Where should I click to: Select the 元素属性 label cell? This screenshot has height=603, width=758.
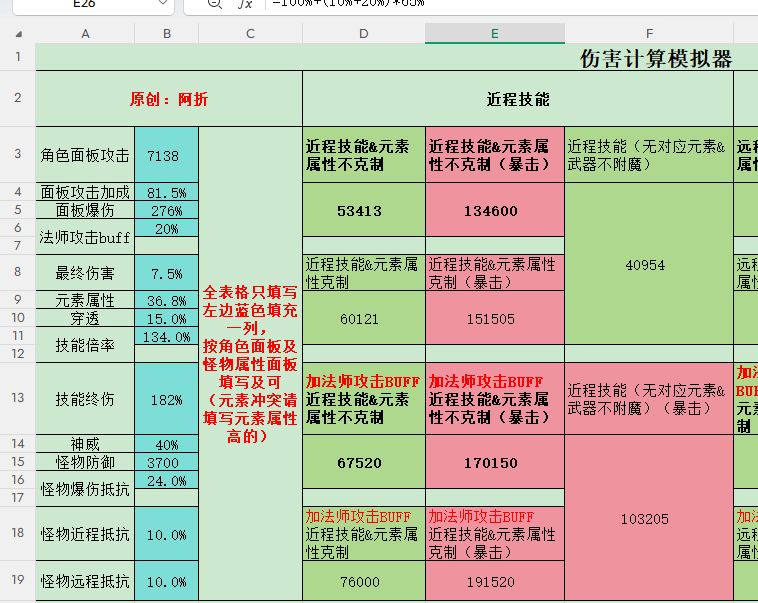tap(85, 300)
